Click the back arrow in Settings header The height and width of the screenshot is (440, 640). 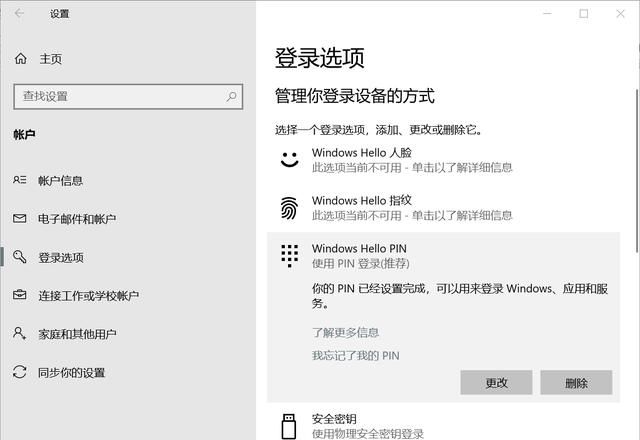tap(19, 13)
